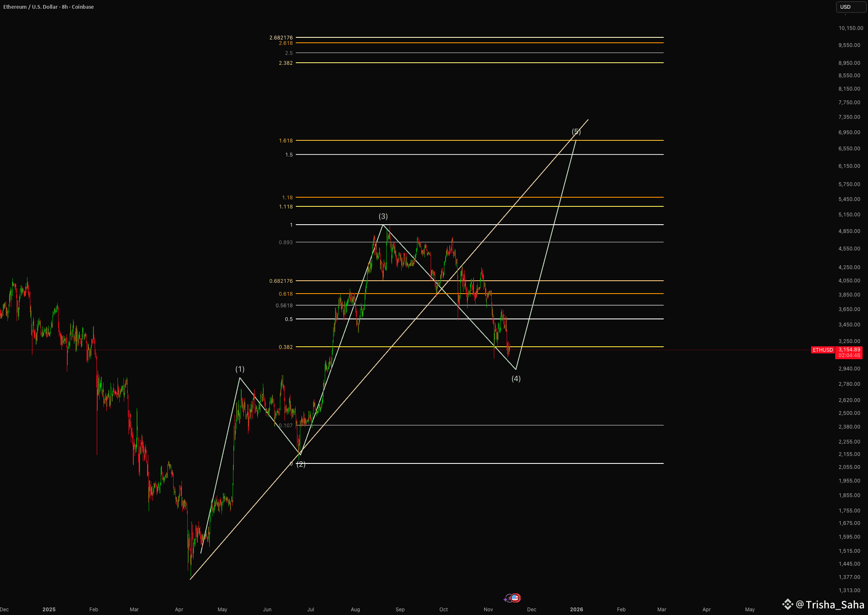Click the 0.382 Fibonacci level label
This screenshot has width=868, height=615.
pos(286,347)
